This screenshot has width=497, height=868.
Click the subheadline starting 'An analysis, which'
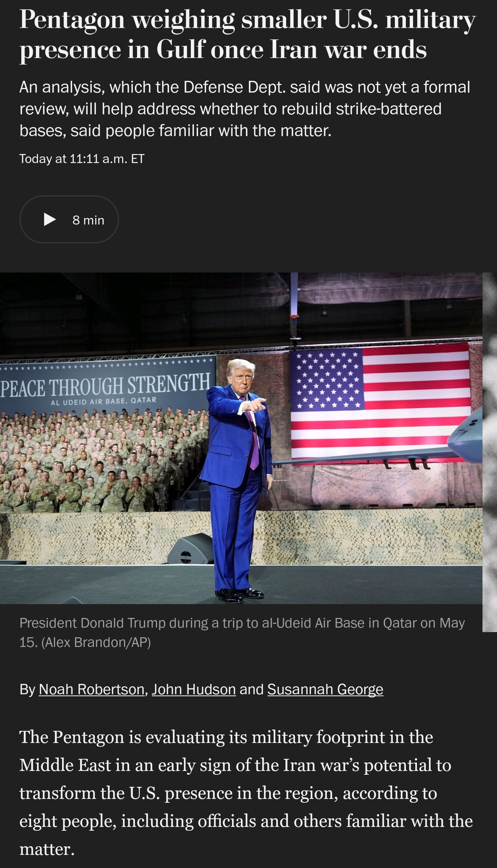[245, 108]
